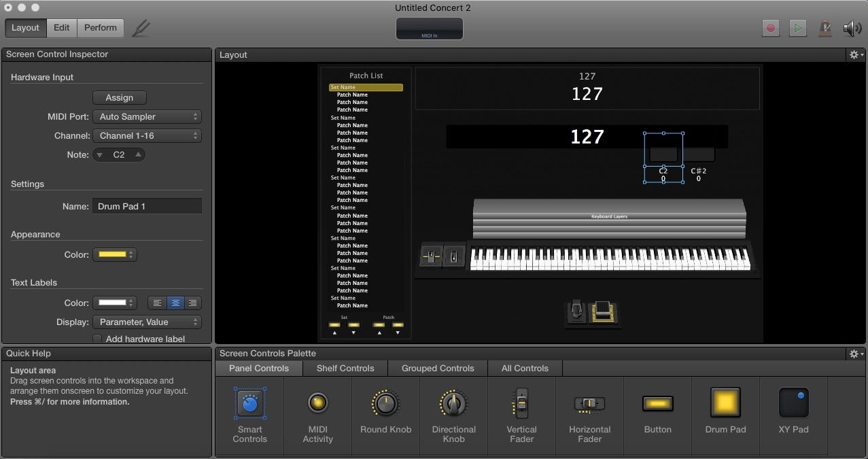
Task: Switch to the Shelf Controls tab
Action: click(345, 369)
